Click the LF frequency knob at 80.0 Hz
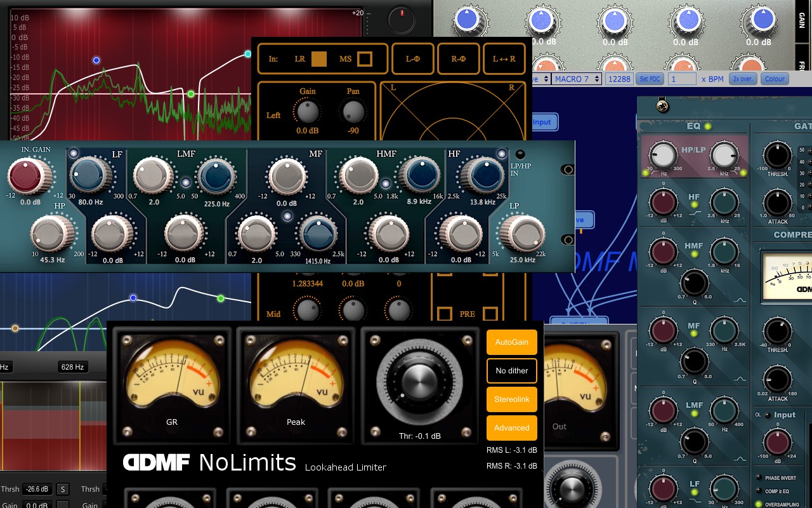Screen dimensions: 812x508 pos(89,176)
